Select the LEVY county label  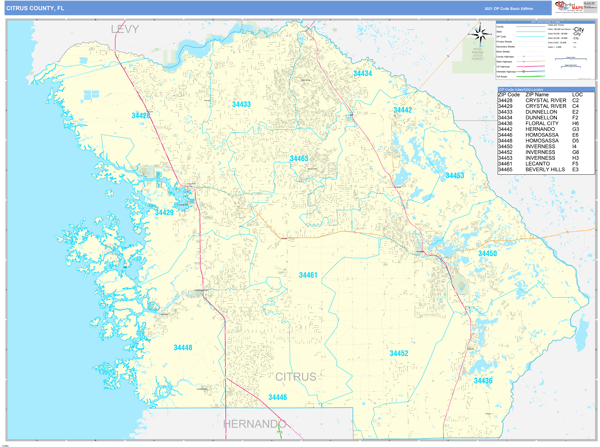125,29
